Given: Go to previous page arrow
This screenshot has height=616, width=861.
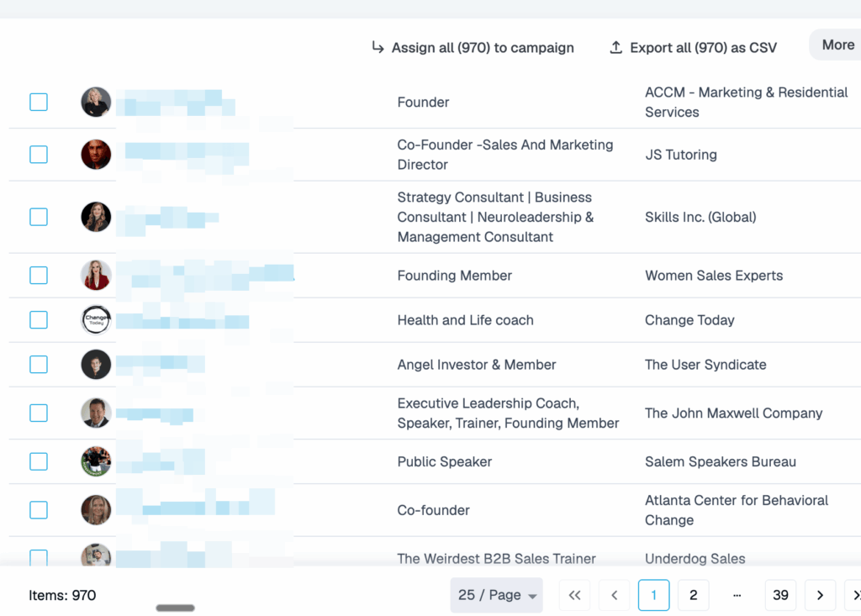Looking at the screenshot, I should [615, 595].
